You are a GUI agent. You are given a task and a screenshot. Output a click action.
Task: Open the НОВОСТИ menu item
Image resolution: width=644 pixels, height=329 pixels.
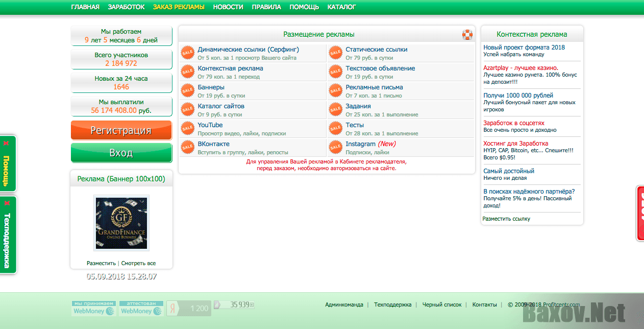(x=228, y=7)
